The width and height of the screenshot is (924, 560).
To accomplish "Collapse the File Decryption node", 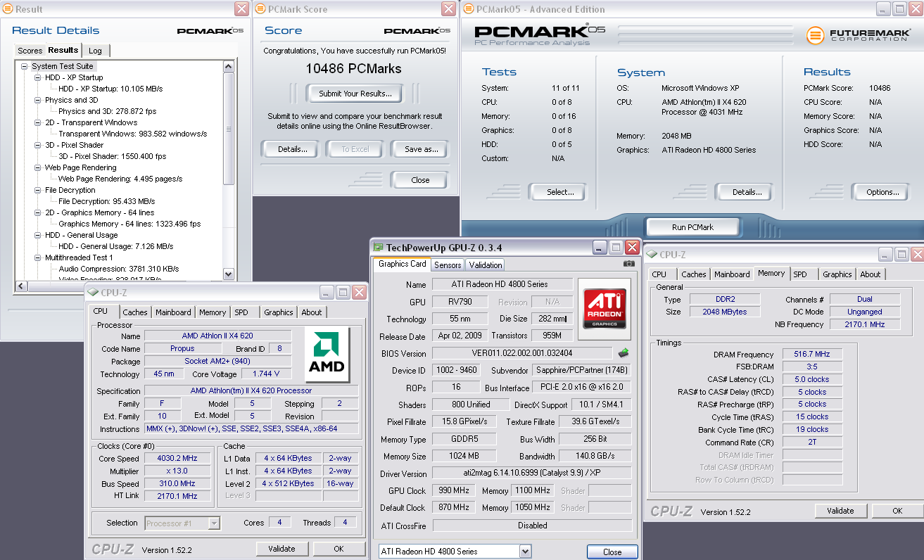I will point(38,190).
